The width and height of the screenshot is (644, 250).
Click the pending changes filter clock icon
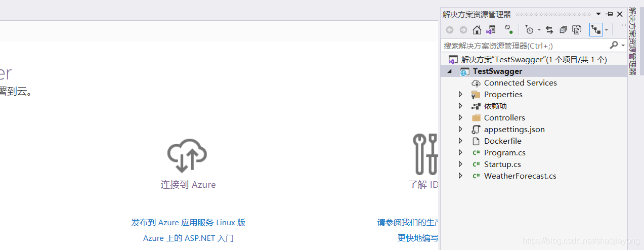529,30
